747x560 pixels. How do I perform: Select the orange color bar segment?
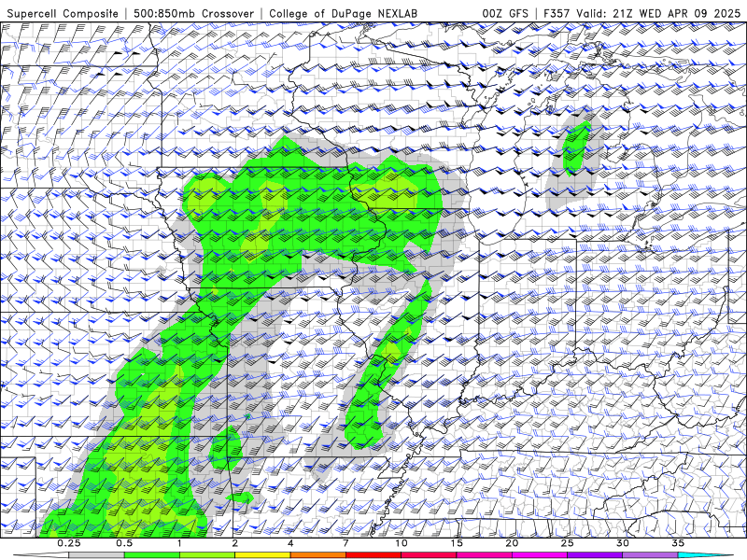[x=317, y=555]
